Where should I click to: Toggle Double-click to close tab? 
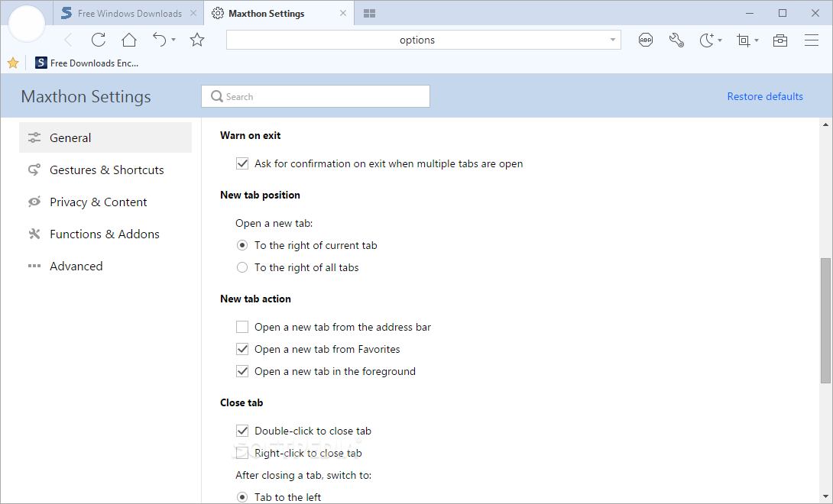[242, 431]
